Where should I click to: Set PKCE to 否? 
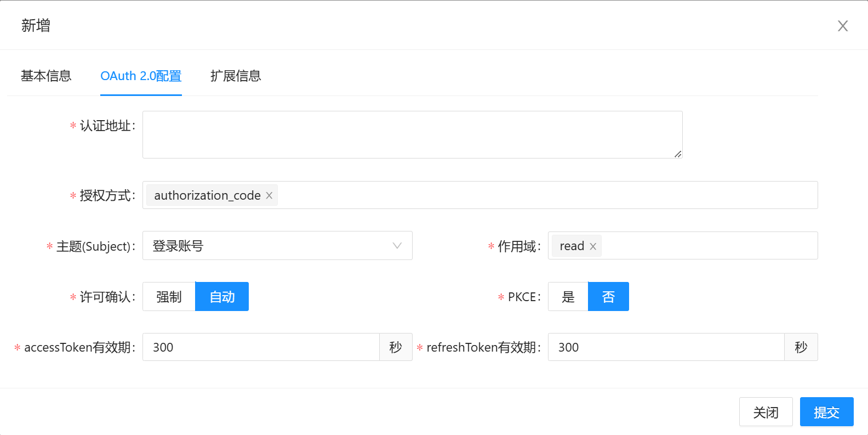[x=608, y=297]
